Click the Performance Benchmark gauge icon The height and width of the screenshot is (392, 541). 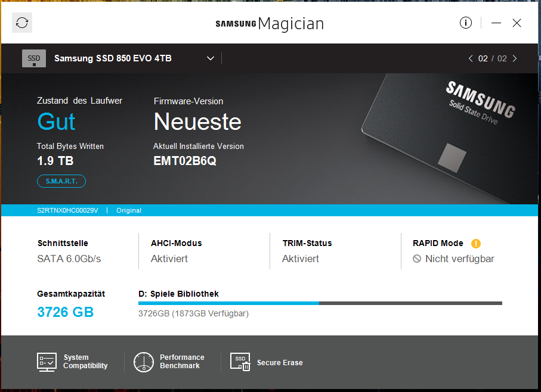(144, 362)
